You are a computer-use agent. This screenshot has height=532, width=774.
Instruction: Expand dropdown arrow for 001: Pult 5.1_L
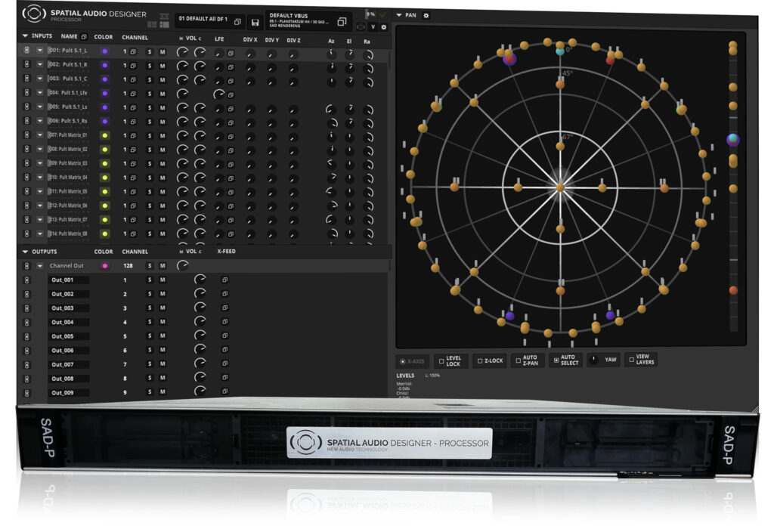[40, 51]
